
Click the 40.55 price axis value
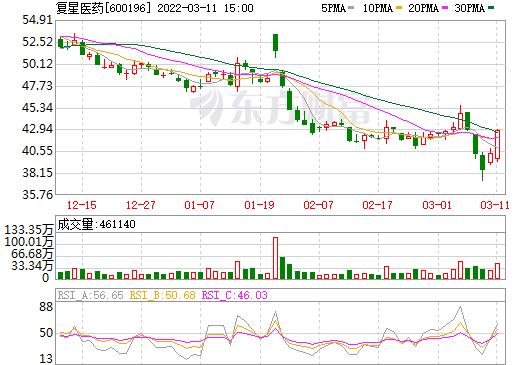pos(38,151)
